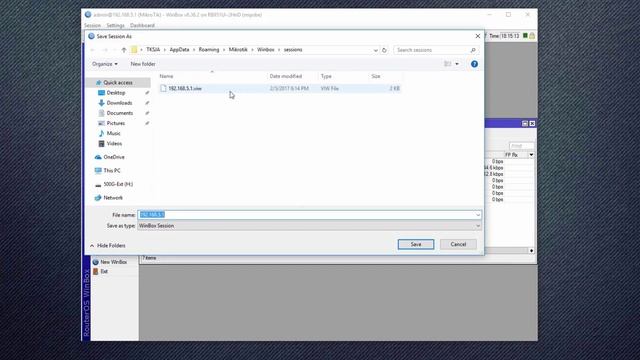The height and width of the screenshot is (360, 640).
Task: Open Music in the navigation pane
Action: tap(113, 133)
